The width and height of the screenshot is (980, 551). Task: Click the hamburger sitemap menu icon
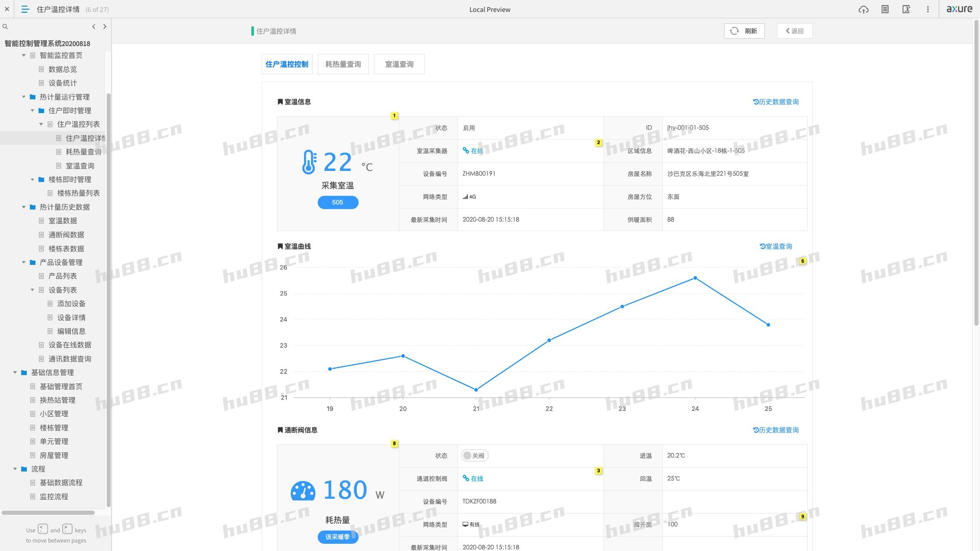(x=25, y=9)
